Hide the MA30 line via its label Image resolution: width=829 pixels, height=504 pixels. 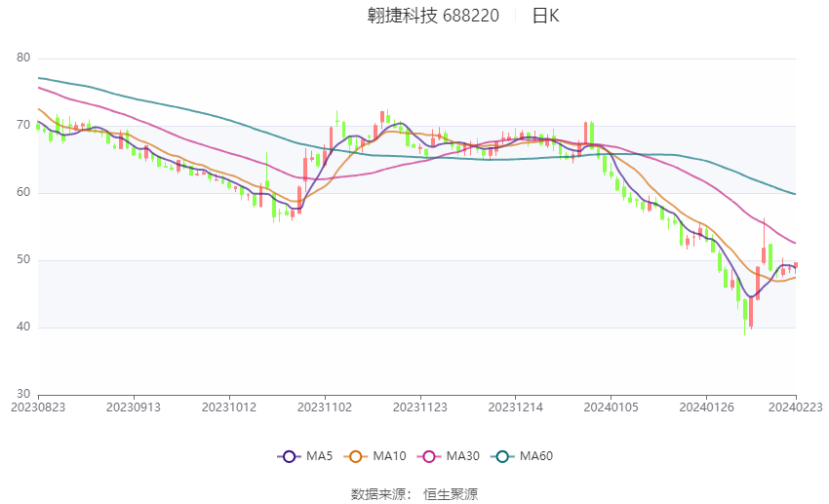pos(462,456)
